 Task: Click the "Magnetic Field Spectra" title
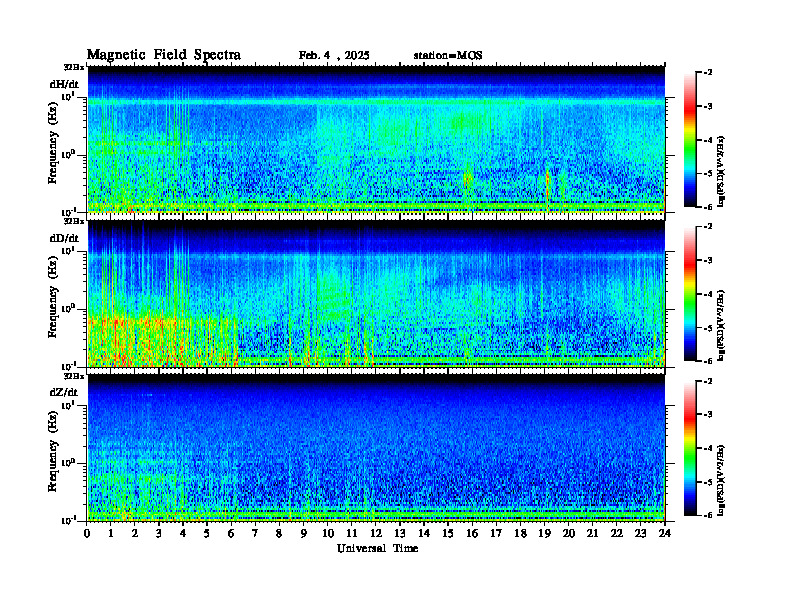[164, 55]
